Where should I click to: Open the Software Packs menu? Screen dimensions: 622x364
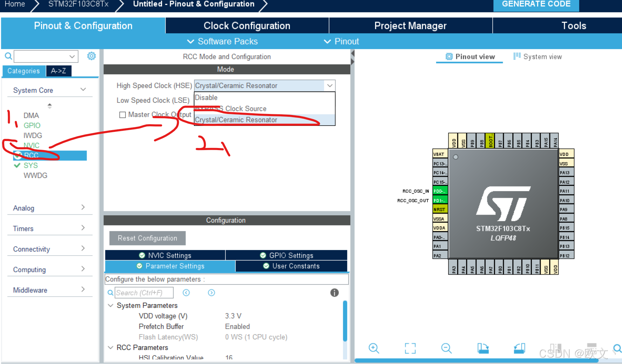223,41
